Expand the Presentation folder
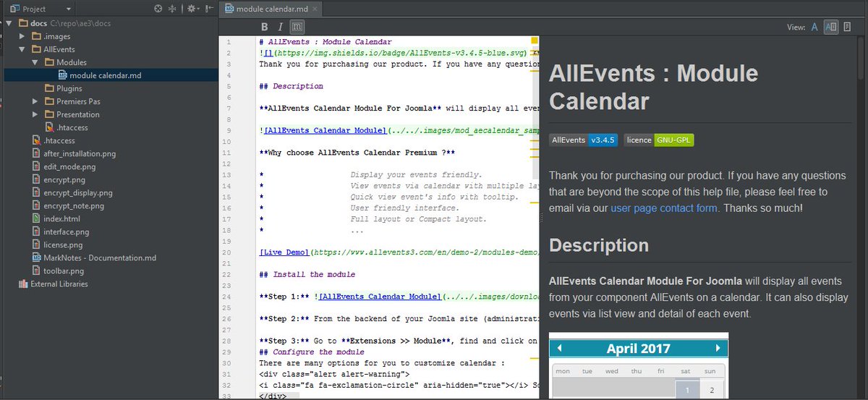Image resolution: width=868 pixels, height=400 pixels. (x=35, y=114)
